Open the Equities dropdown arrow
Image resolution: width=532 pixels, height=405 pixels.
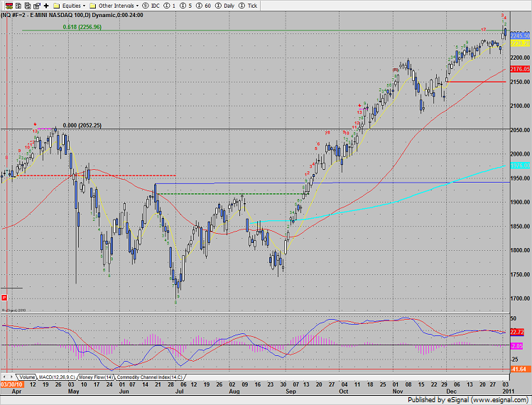(84, 6)
